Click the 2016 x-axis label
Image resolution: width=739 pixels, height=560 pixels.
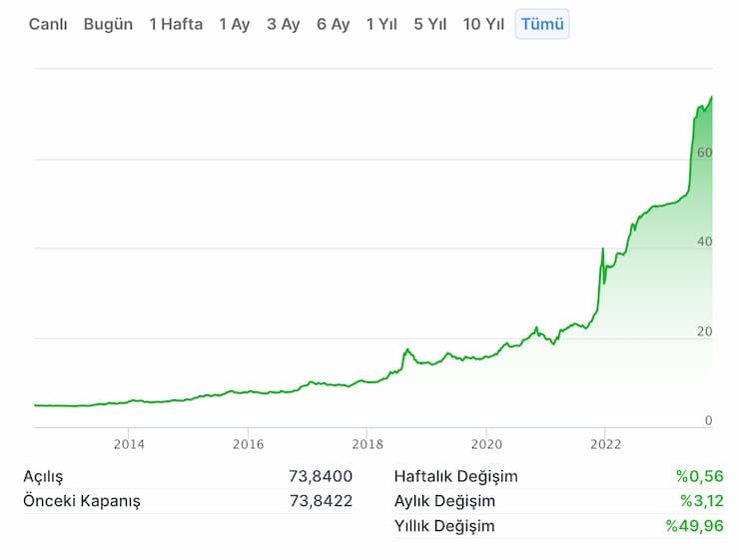point(249,444)
